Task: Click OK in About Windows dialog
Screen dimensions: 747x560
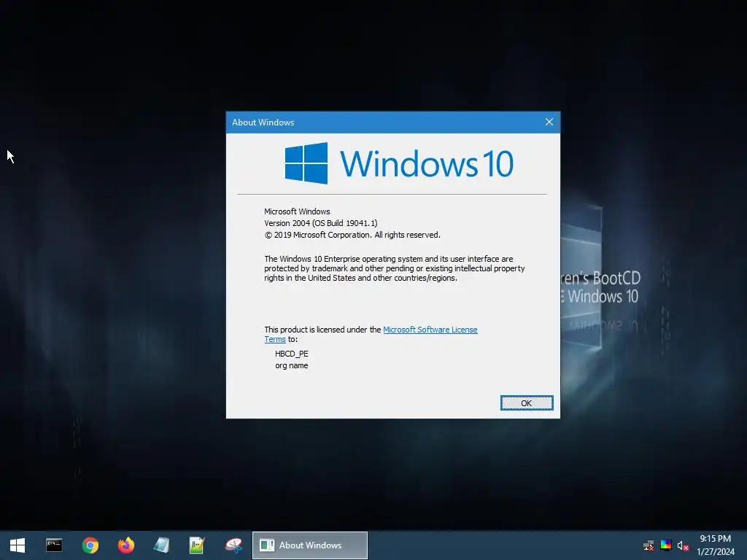Action: coord(527,402)
